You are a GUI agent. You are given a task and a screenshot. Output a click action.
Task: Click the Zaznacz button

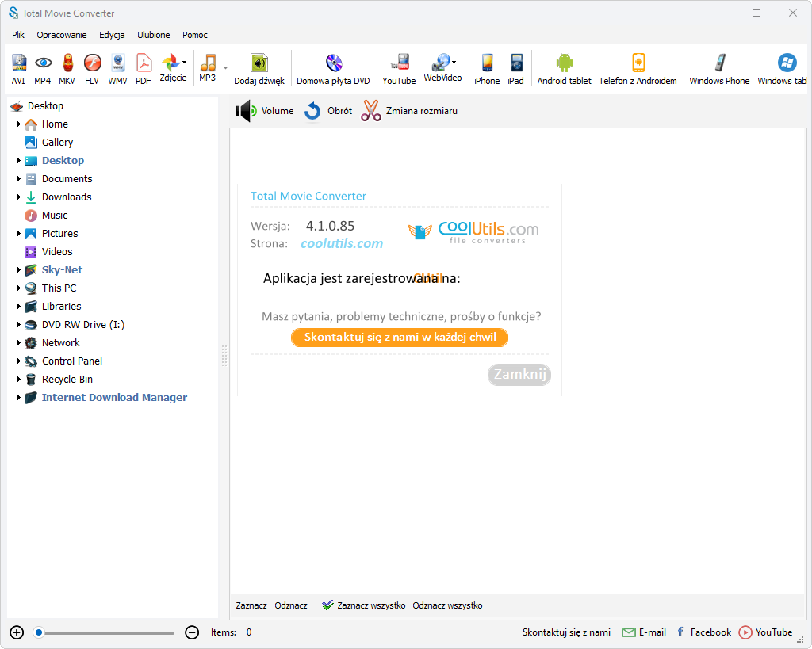[x=251, y=605]
